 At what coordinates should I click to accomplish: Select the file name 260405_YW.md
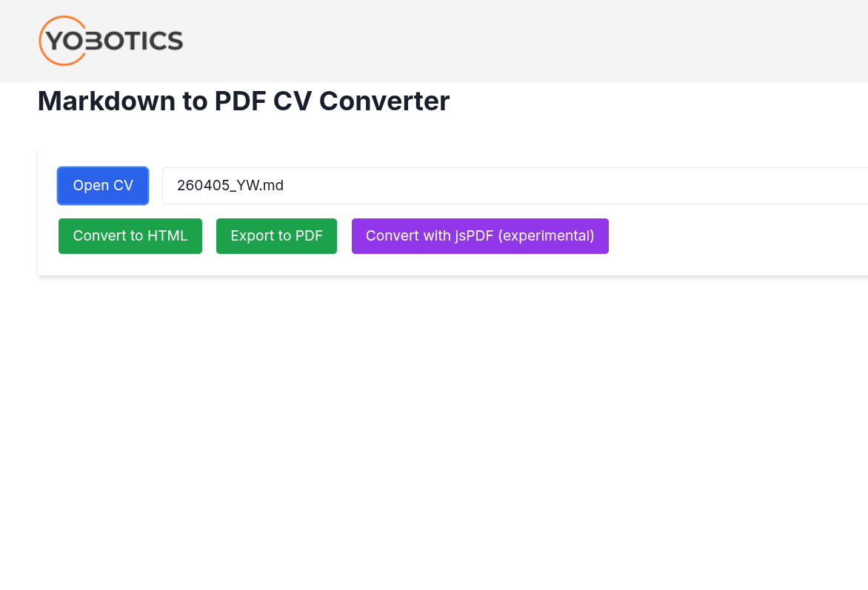coord(230,185)
